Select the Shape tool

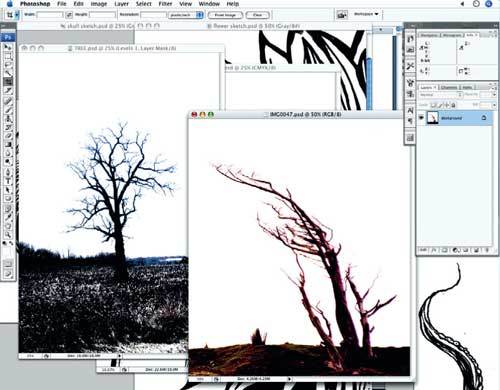coord(8,199)
